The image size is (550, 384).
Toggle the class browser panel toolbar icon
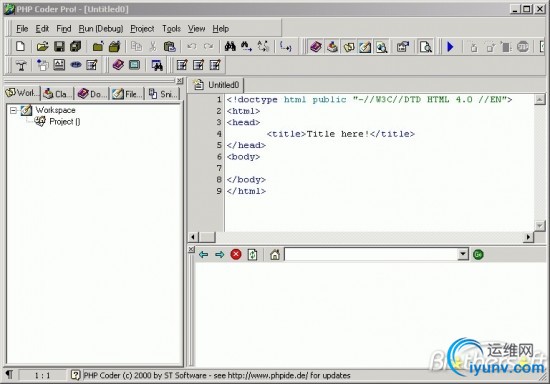point(332,47)
